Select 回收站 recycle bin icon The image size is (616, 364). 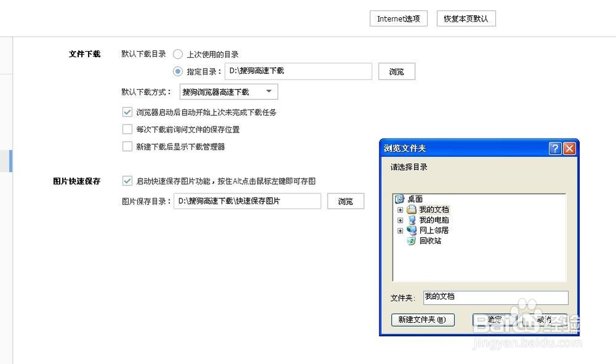pyautogui.click(x=411, y=241)
